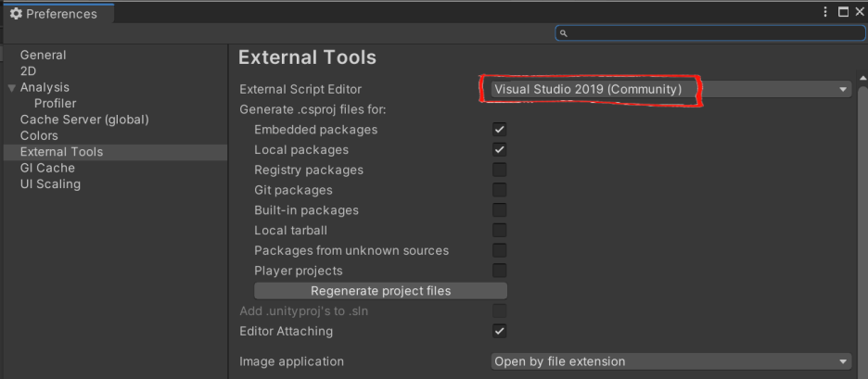The width and height of the screenshot is (868, 379).
Task: Maximize the Preferences window
Action: 843,12
